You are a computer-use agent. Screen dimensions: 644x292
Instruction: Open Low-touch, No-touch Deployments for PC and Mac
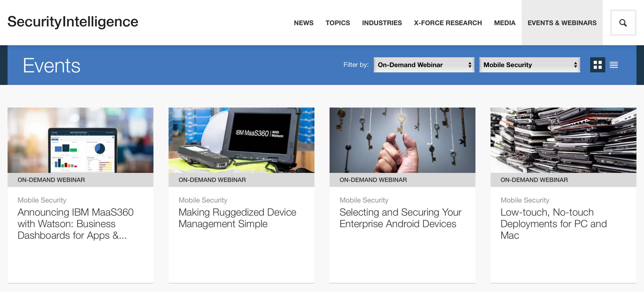(x=554, y=224)
